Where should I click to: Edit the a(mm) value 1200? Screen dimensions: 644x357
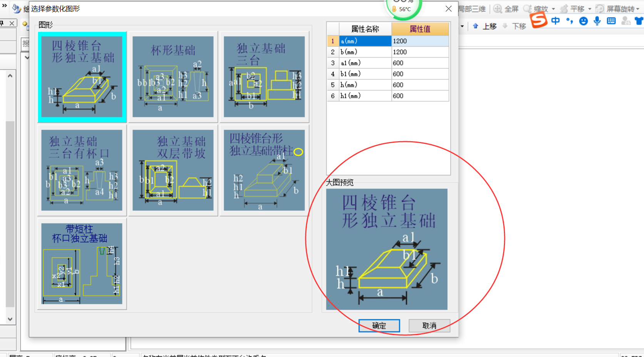[x=420, y=41]
